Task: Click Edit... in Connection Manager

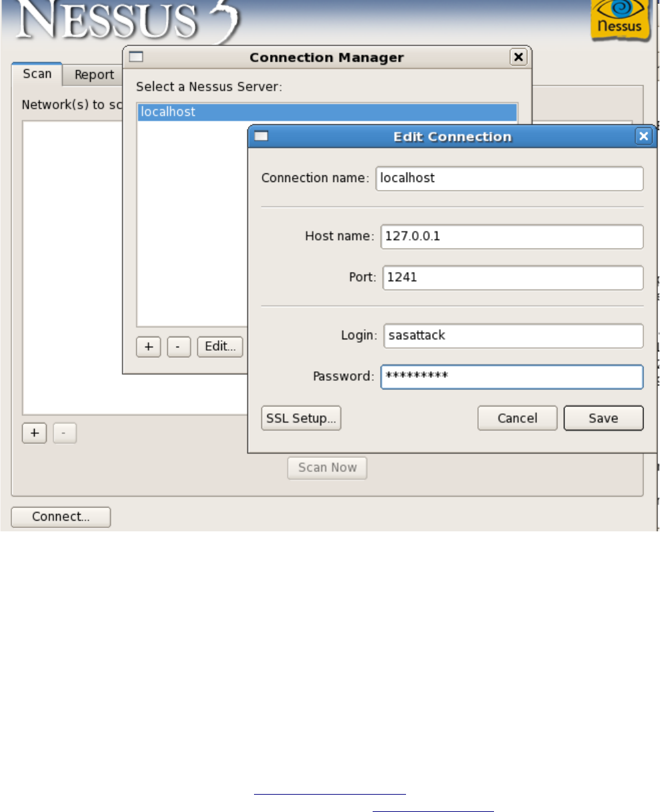Action: tap(220, 347)
